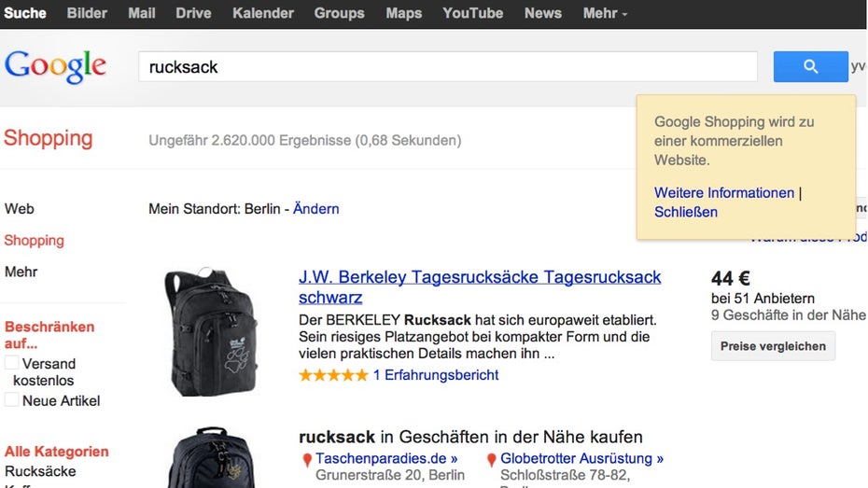Open the second backpack thumbnail image
The height and width of the screenshot is (488, 868).
pos(210,459)
